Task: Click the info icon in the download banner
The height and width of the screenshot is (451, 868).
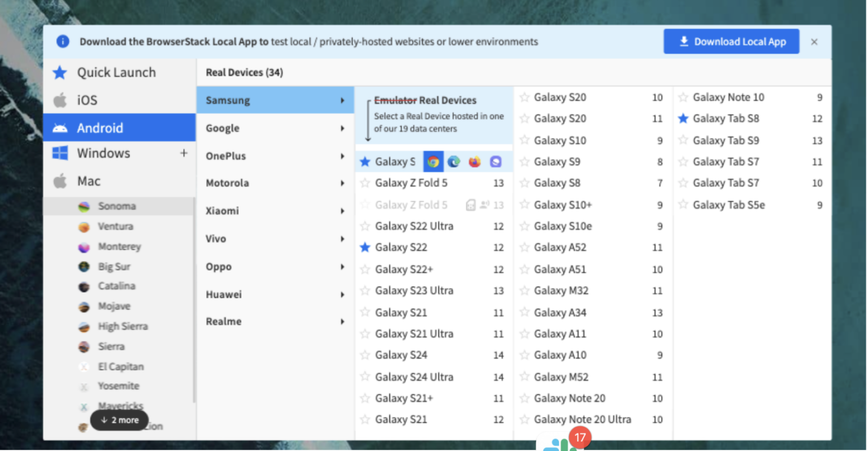Action: (63, 41)
